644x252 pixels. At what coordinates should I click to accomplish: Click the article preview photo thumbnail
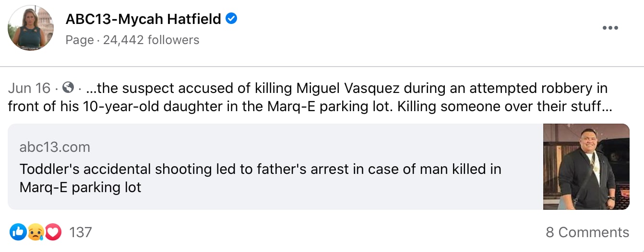586,166
